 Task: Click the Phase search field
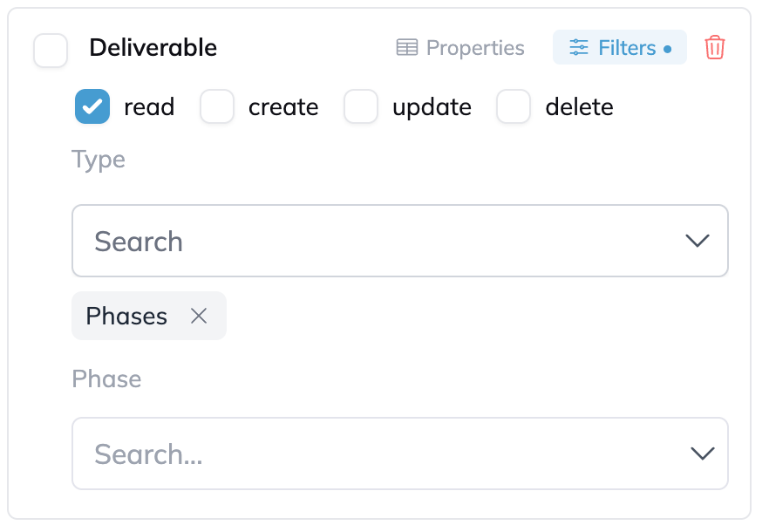(x=400, y=454)
